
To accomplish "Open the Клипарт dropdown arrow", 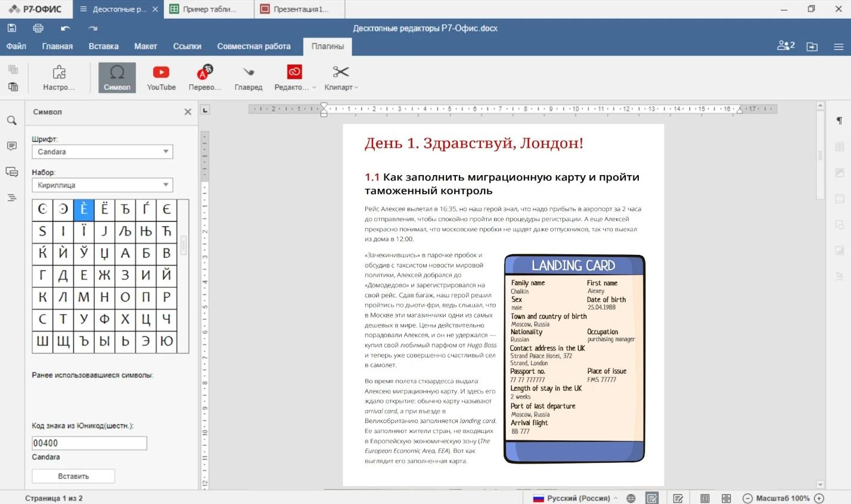I will pyautogui.click(x=356, y=88).
